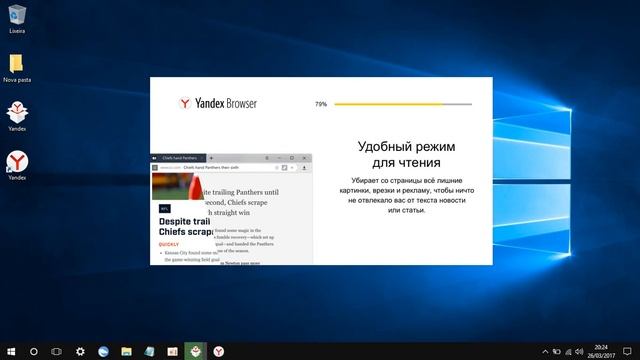Select the Lixeira recycle bin desktop icon
The image size is (640, 360).
[x=17, y=18]
